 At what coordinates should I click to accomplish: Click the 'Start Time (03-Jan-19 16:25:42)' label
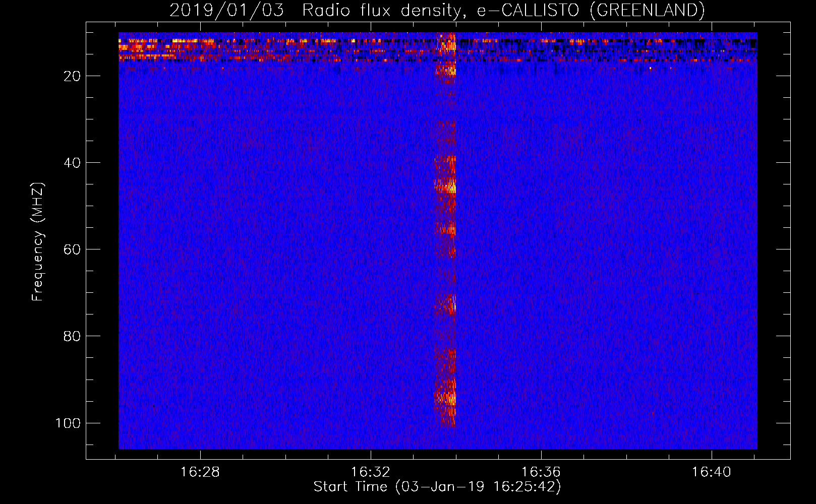(x=437, y=487)
